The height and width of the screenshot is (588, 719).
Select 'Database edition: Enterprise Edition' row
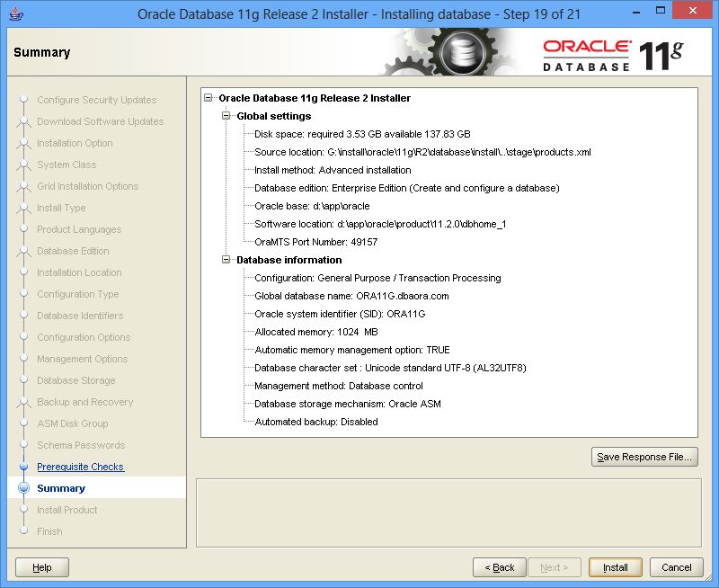[407, 188]
